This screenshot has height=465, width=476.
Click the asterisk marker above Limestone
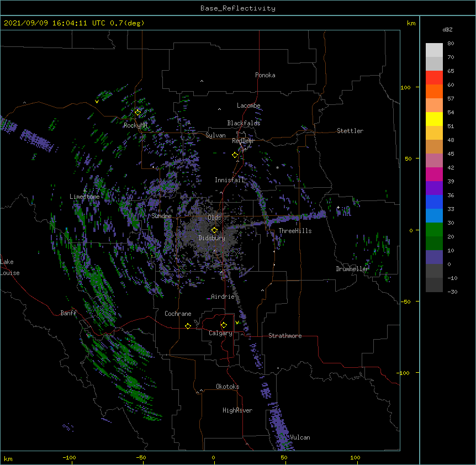(84, 191)
